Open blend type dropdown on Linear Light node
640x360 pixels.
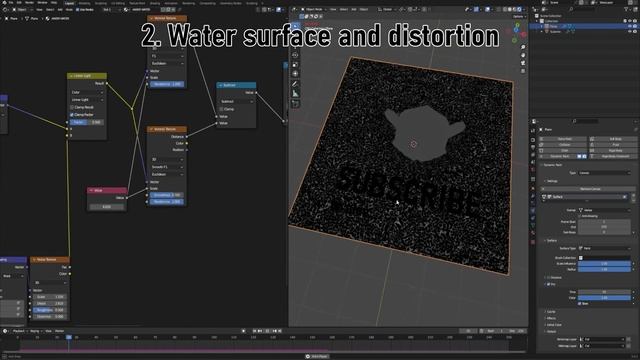point(87,100)
